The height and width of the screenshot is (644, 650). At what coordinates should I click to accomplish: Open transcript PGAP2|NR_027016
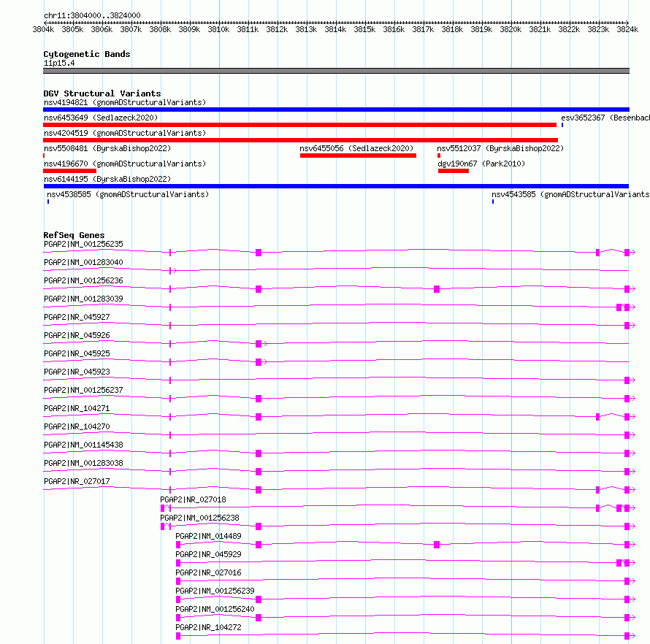click(209, 572)
